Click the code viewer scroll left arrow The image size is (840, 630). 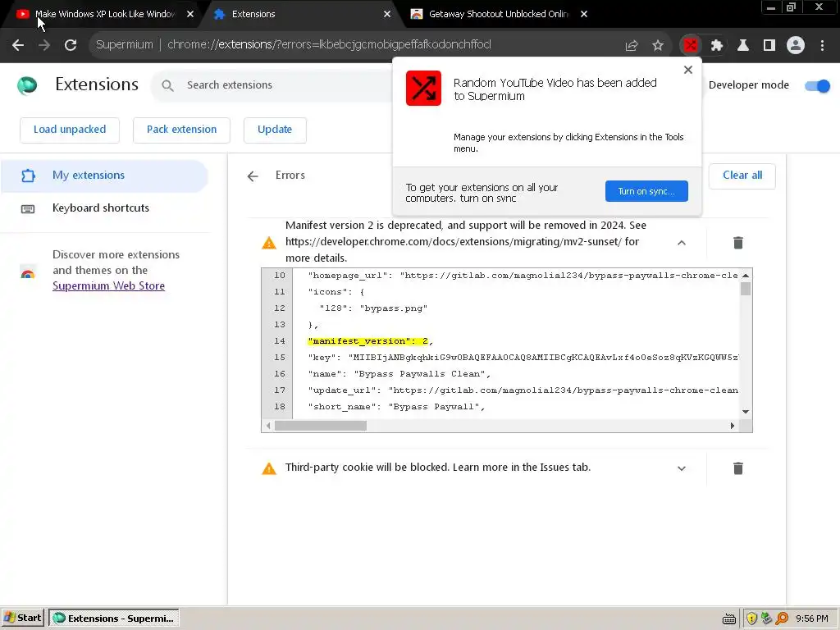click(x=268, y=426)
